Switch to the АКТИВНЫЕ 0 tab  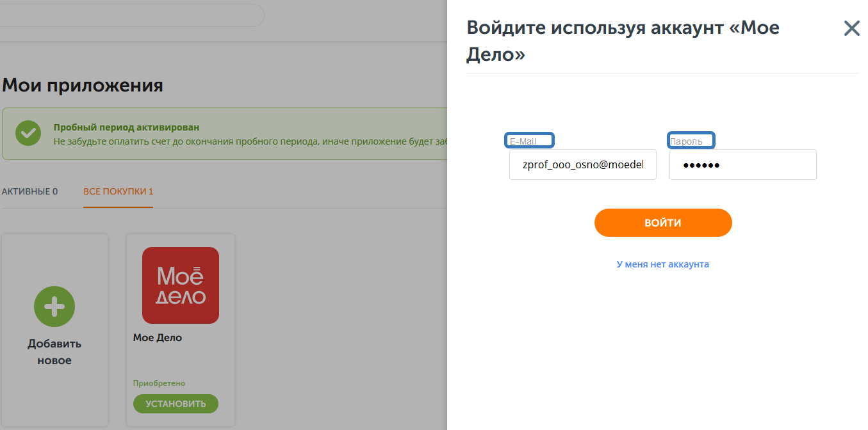click(x=29, y=191)
